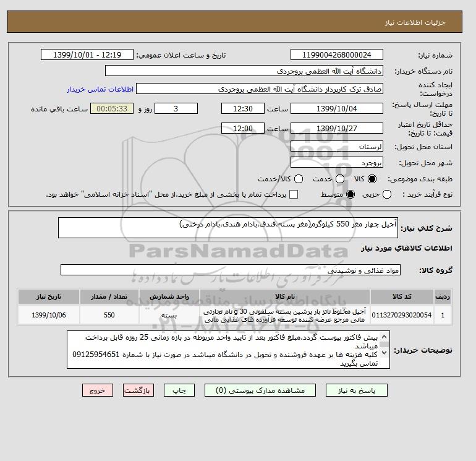
Task: Click delivery city field بروجرد
Action: 337,163
